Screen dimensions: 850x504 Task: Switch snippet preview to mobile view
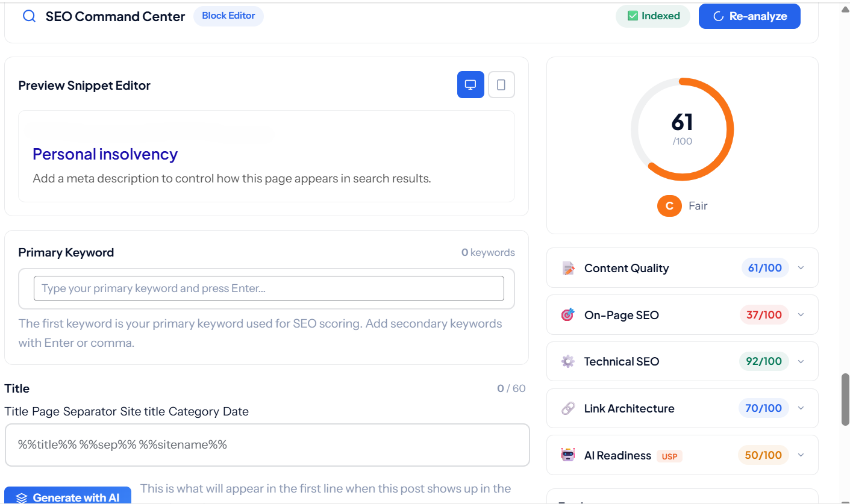tap(501, 85)
